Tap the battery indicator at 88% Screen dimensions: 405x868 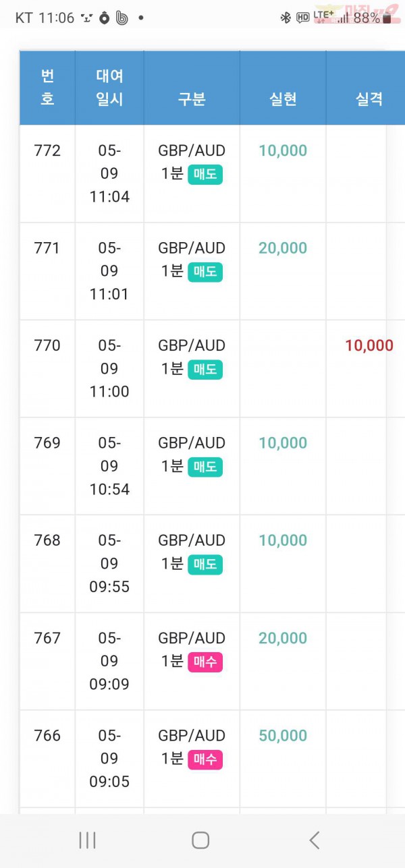pyautogui.click(x=373, y=18)
